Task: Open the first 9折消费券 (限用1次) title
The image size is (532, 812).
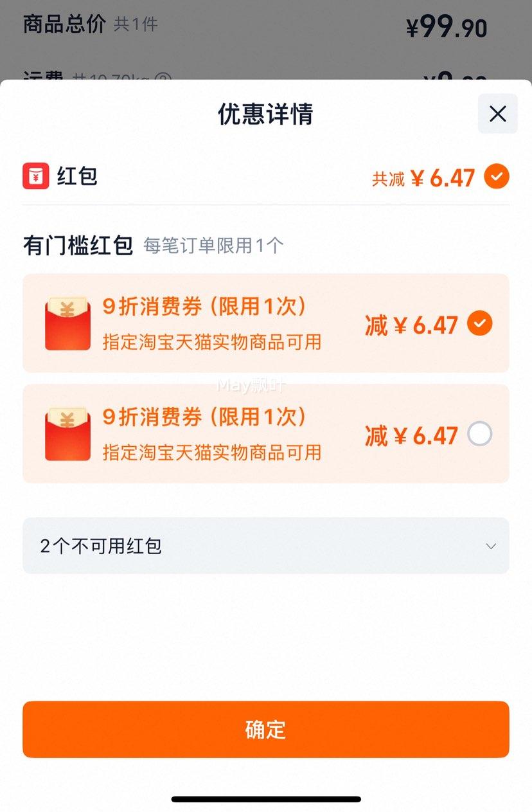Action: [205, 307]
